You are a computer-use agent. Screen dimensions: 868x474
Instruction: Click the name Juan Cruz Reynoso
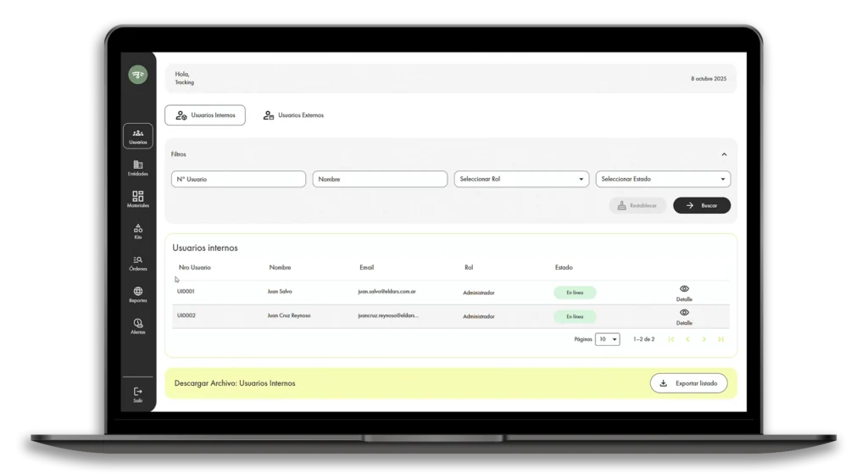289,315
